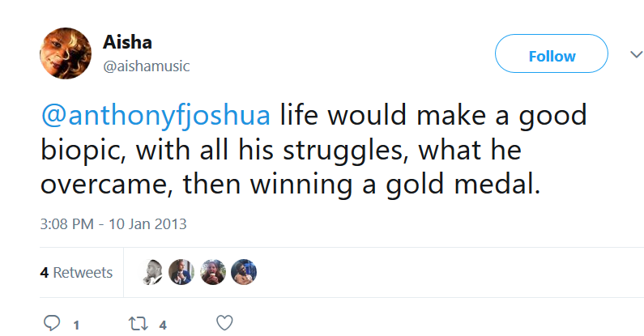Click the display name Aisha
The image size is (644, 336).
(x=128, y=43)
